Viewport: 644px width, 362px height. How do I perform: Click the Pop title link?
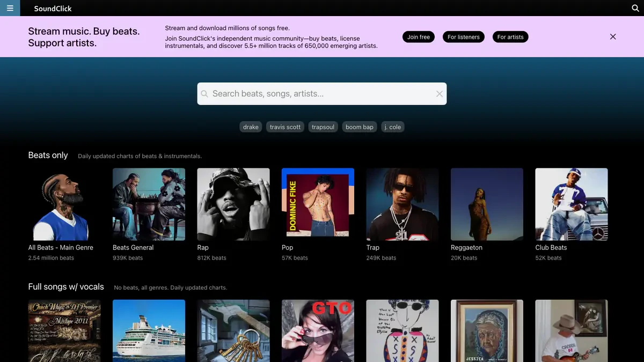(288, 248)
